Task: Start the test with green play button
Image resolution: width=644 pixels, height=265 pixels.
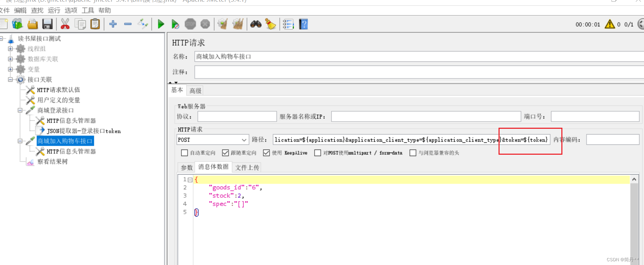Action: (161, 24)
